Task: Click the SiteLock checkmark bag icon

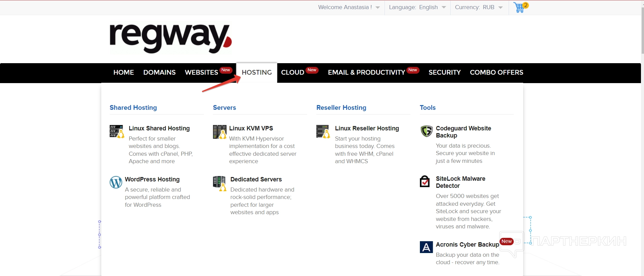Action: point(425,181)
